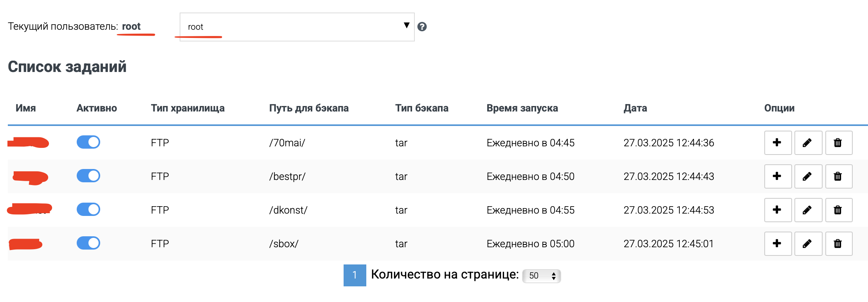Select the /bestpr/ path cell

point(287,176)
